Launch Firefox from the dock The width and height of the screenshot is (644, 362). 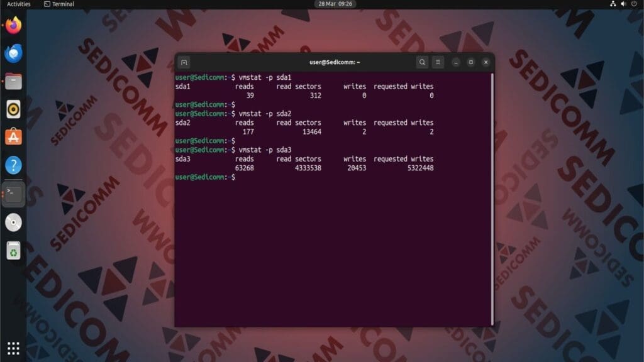coord(13,26)
